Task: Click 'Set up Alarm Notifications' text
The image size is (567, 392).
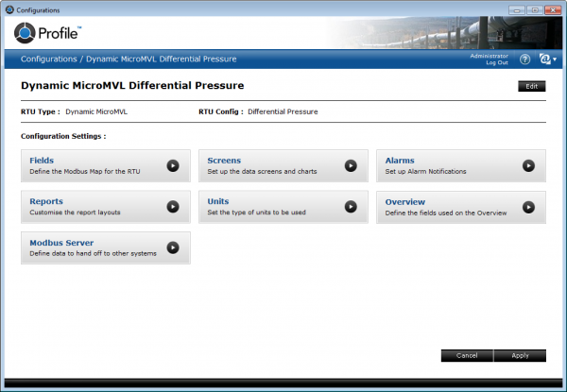Action: click(x=425, y=171)
